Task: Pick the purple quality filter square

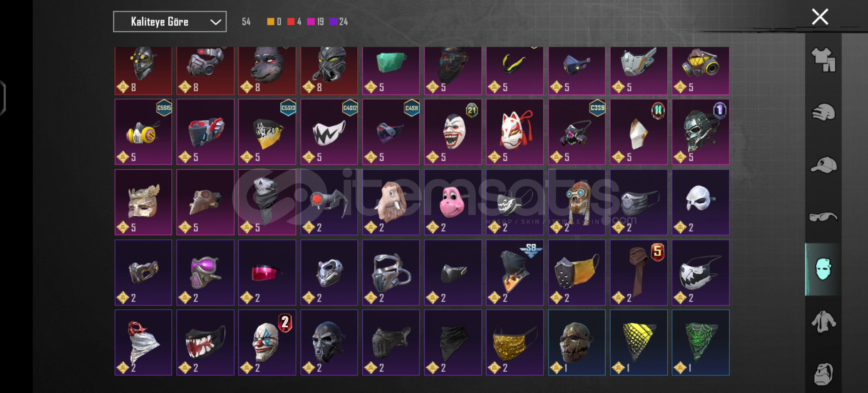Action: tap(333, 22)
